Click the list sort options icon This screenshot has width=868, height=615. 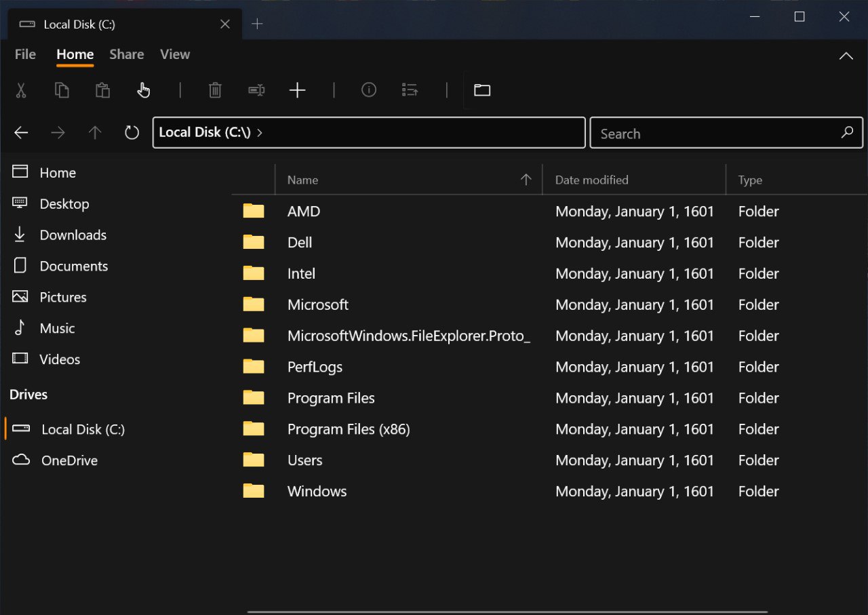click(x=410, y=90)
